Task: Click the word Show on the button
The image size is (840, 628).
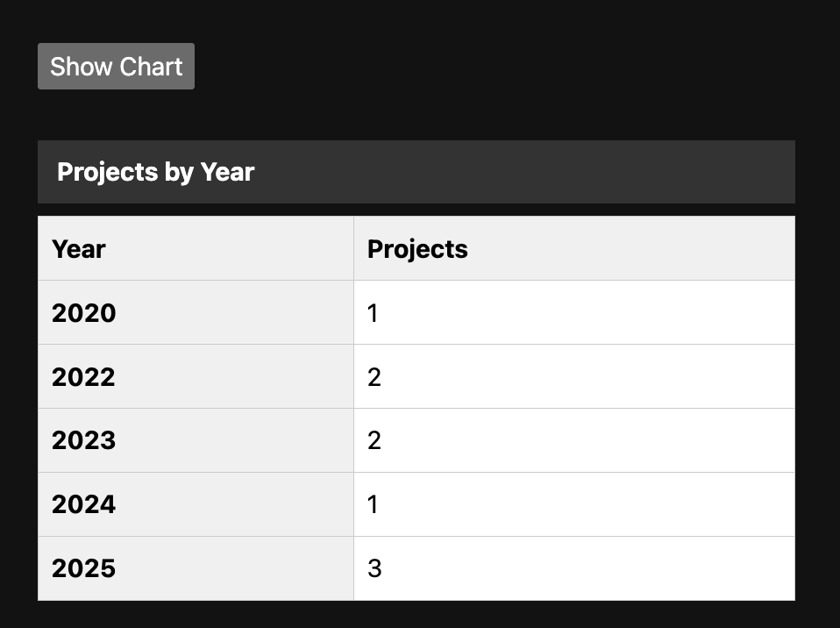Action: tap(81, 67)
